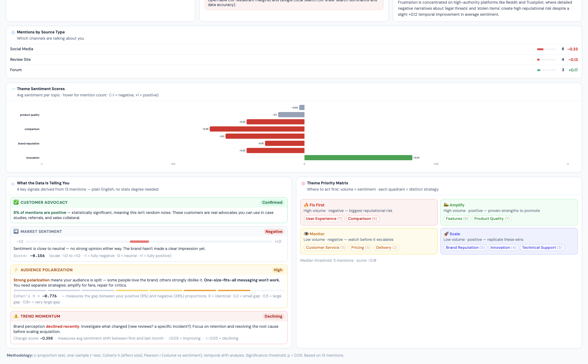Click the green +0.41 innovation bar
The height and width of the screenshot is (364, 588).
pyautogui.click(x=358, y=158)
